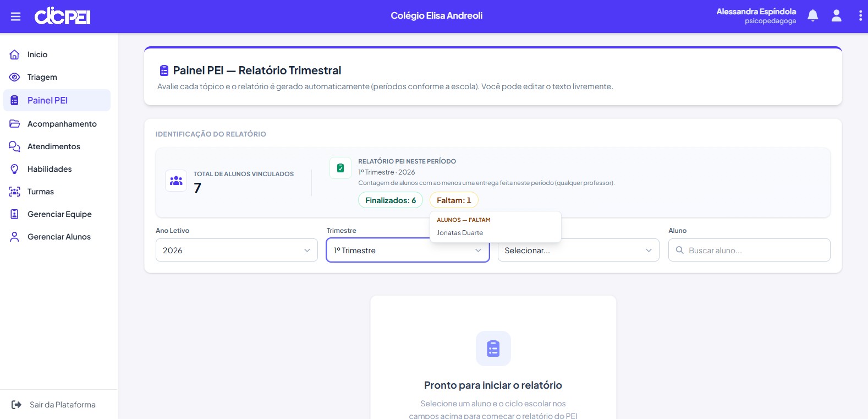Image resolution: width=868 pixels, height=419 pixels.
Task: Click the Gerenciar Alunos person icon
Action: click(15, 237)
